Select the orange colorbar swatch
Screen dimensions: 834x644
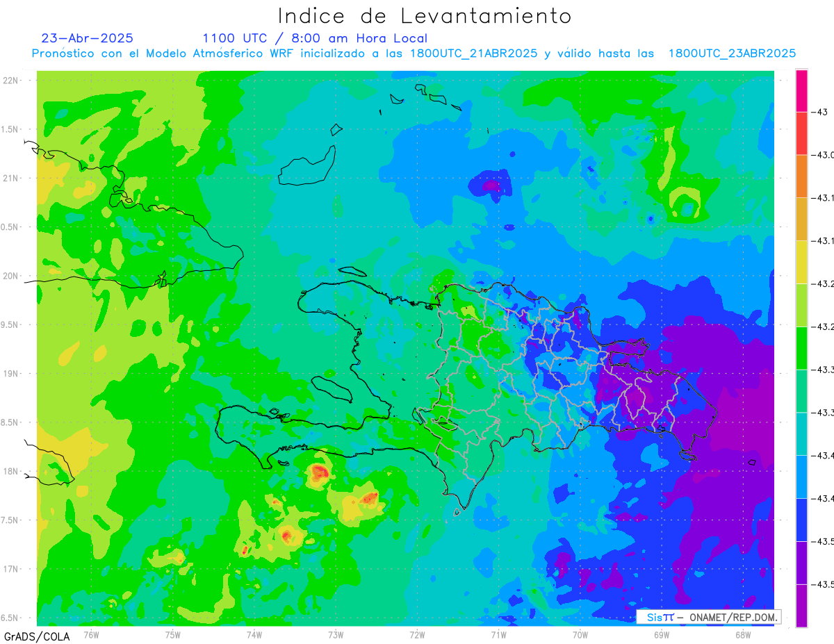coord(801,176)
